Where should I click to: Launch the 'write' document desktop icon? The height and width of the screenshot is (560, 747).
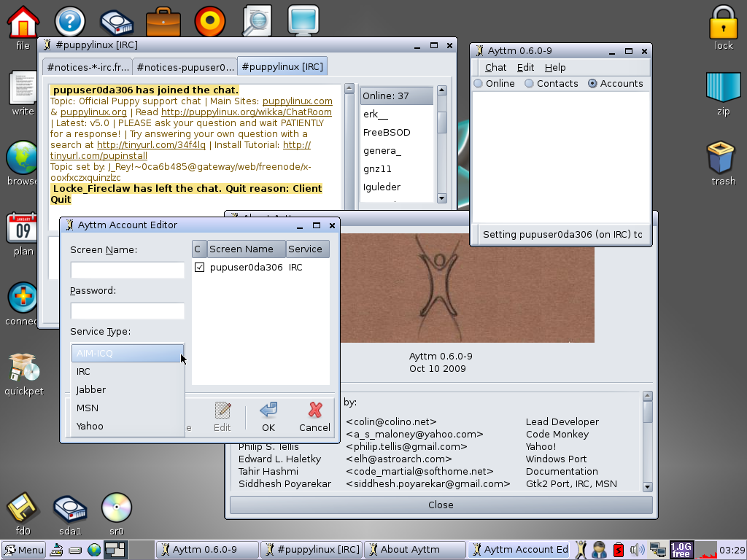(x=23, y=87)
